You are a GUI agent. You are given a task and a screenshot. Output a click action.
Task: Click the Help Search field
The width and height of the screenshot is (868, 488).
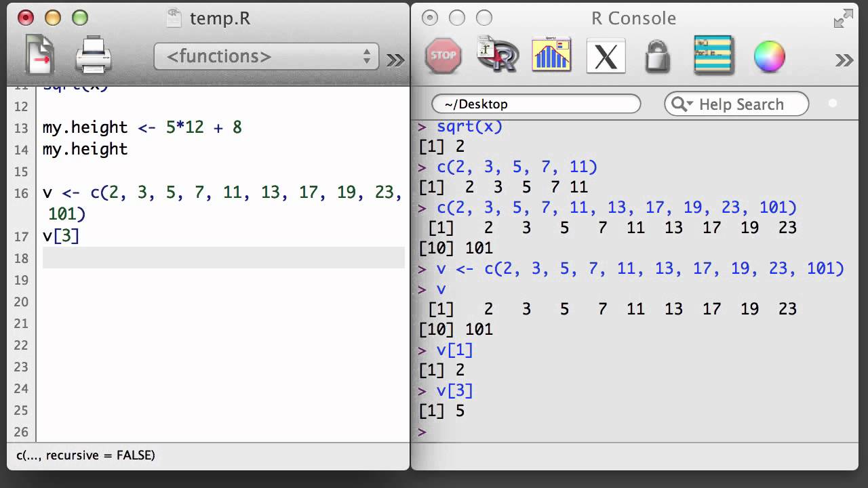pyautogui.click(x=736, y=104)
